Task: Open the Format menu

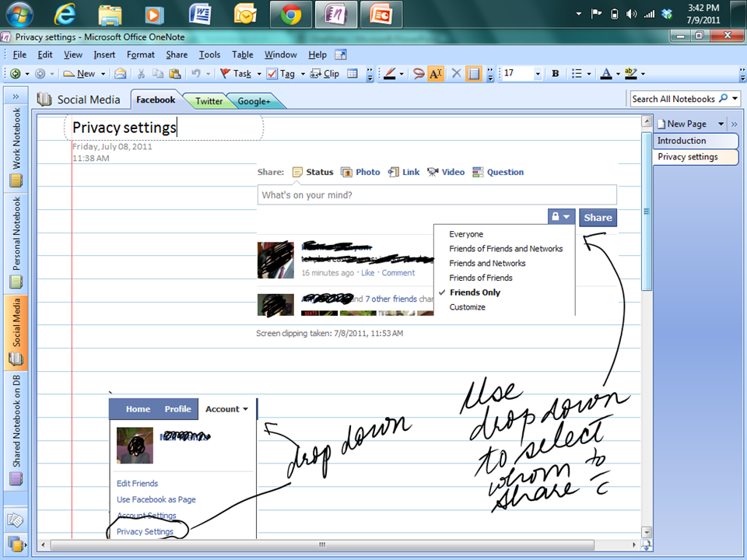Action: pos(141,54)
